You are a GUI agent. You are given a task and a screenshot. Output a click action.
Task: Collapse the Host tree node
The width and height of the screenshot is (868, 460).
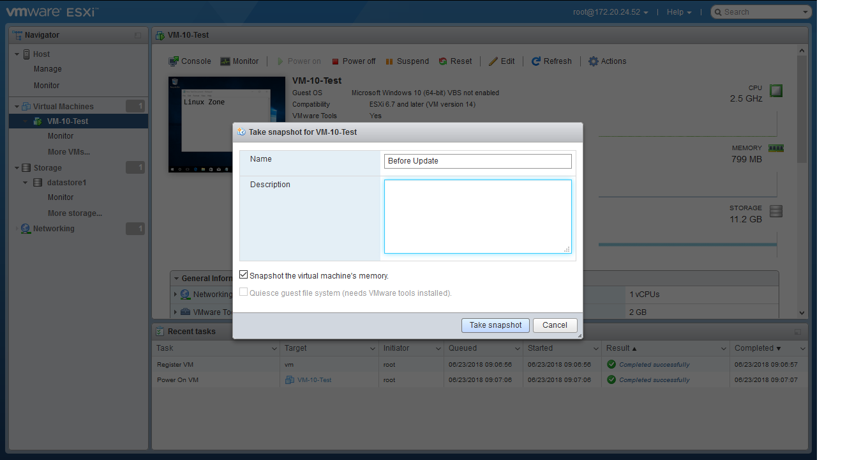pos(17,54)
